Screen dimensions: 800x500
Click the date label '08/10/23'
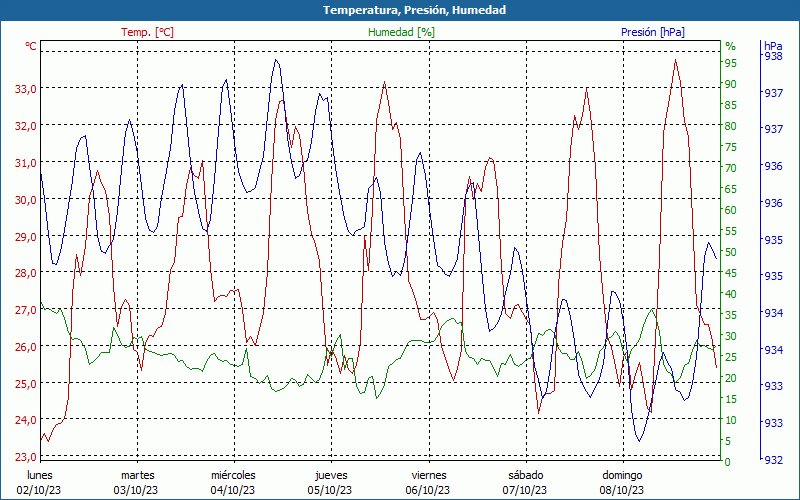622,490
